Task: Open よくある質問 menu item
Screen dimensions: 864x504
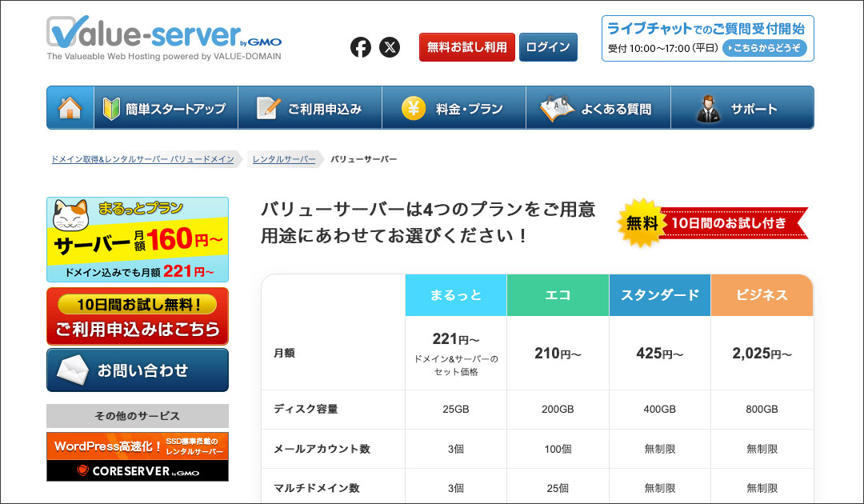Action: tap(598, 107)
